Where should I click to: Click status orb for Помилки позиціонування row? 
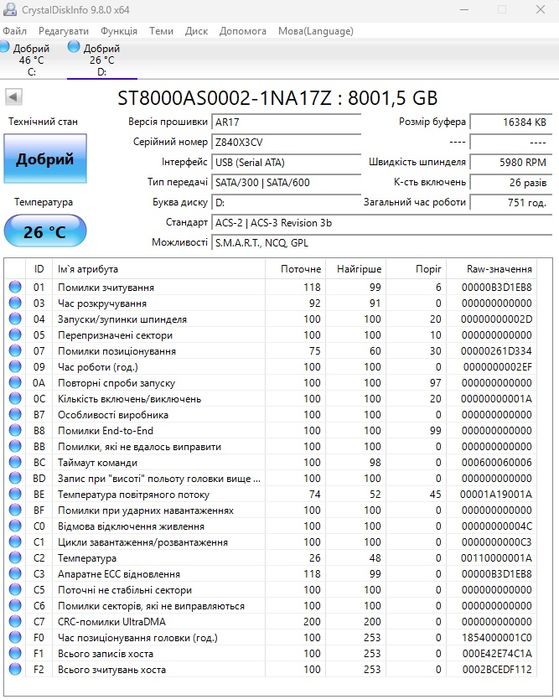[15, 350]
